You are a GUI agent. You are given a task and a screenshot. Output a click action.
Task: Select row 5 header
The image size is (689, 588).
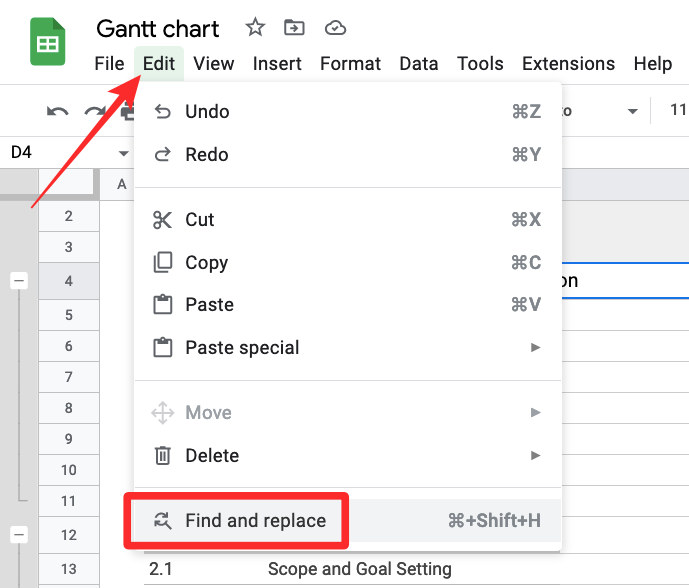click(69, 315)
